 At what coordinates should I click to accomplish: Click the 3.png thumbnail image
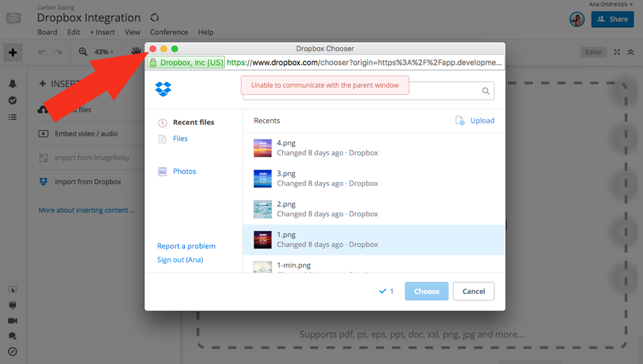(x=262, y=178)
